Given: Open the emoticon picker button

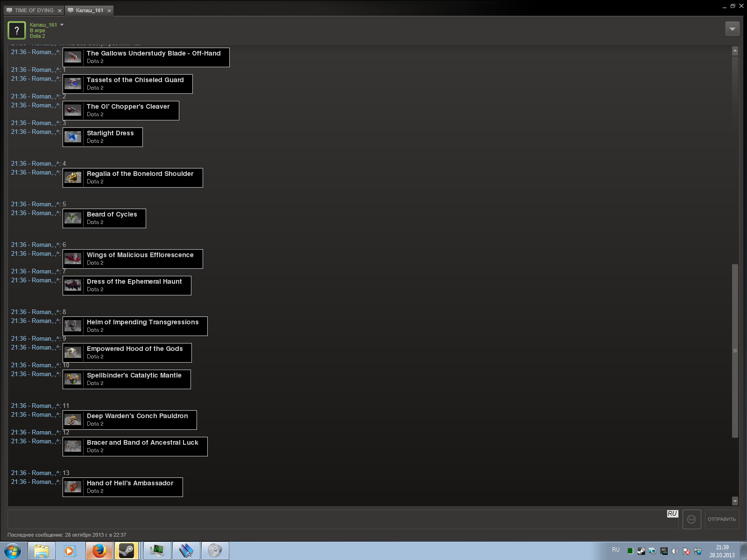Looking at the screenshot, I should point(691,519).
